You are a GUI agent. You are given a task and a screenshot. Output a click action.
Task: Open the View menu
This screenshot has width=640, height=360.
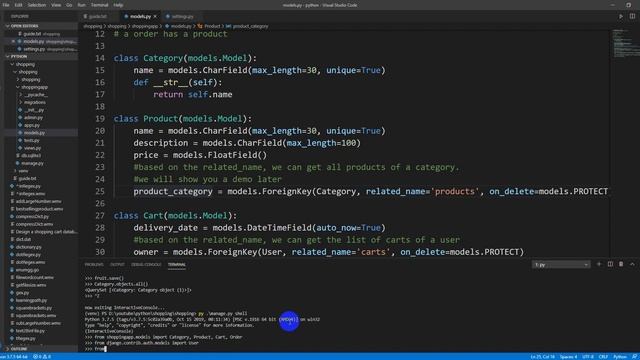56,5
